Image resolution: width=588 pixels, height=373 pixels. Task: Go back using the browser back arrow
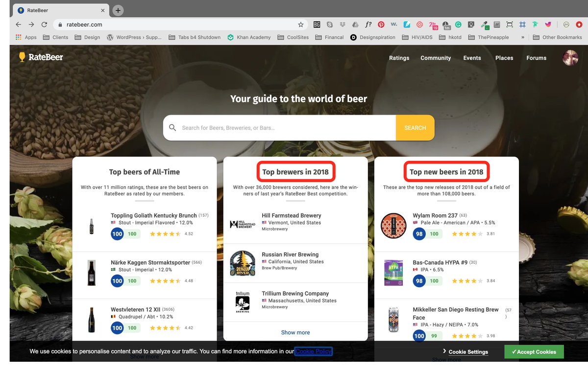pos(19,25)
